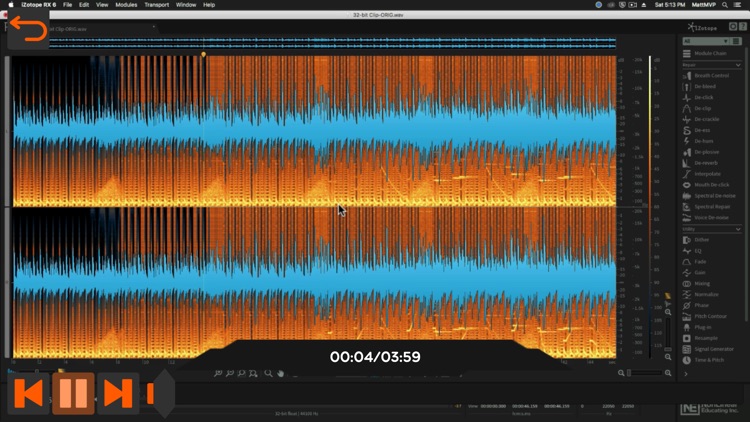The image size is (750, 422).
Task: Toggle module list view button
Action: [x=736, y=42]
